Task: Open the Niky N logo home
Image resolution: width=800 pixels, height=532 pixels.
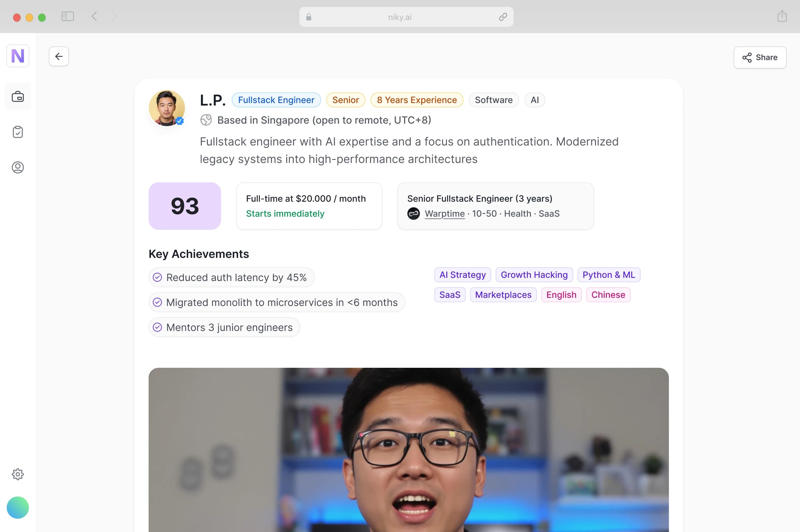Action: [18, 56]
